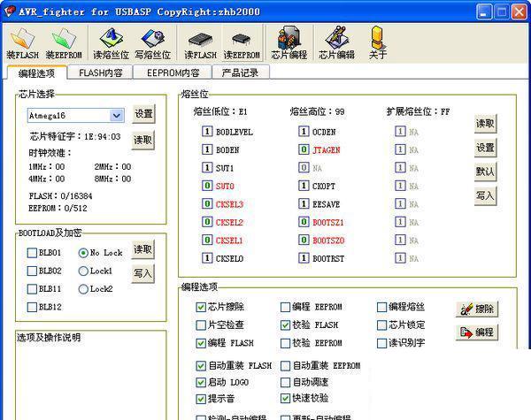Image resolution: width=531 pixels, height=420 pixels.
Task: Click the 编程 program button with arrow icon
Action: (x=477, y=332)
